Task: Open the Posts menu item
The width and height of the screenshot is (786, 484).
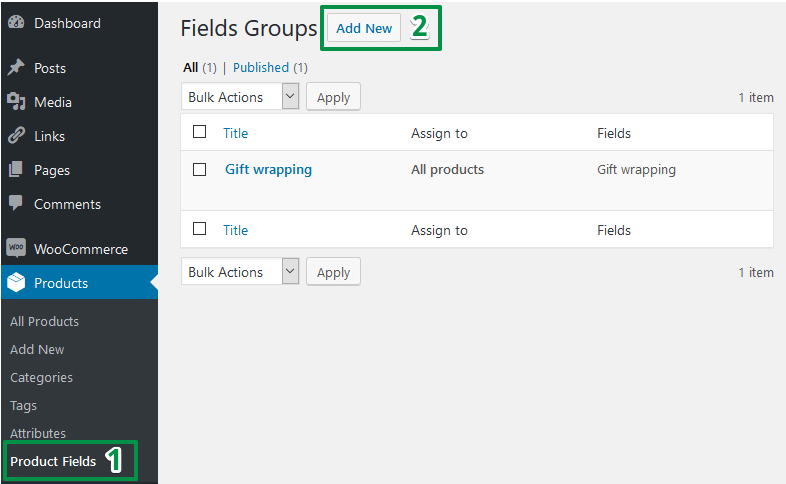Action: point(50,68)
